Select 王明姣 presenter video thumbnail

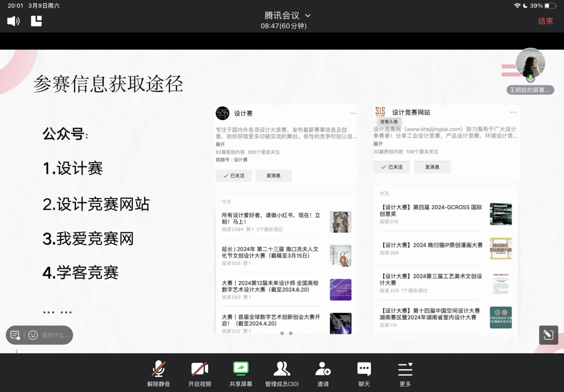(x=530, y=64)
